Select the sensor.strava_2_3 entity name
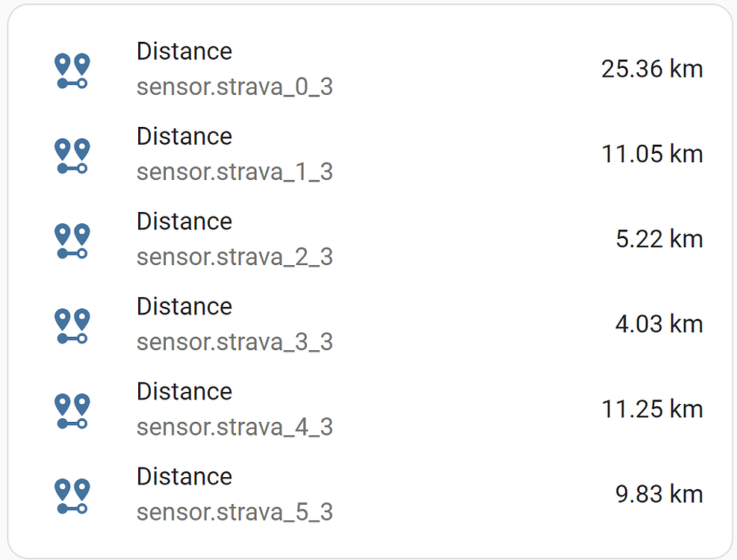The width and height of the screenshot is (737, 560). pyautogui.click(x=234, y=256)
